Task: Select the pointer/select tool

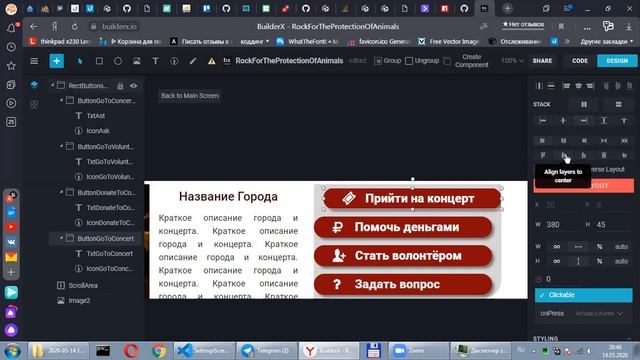Action: (80, 61)
